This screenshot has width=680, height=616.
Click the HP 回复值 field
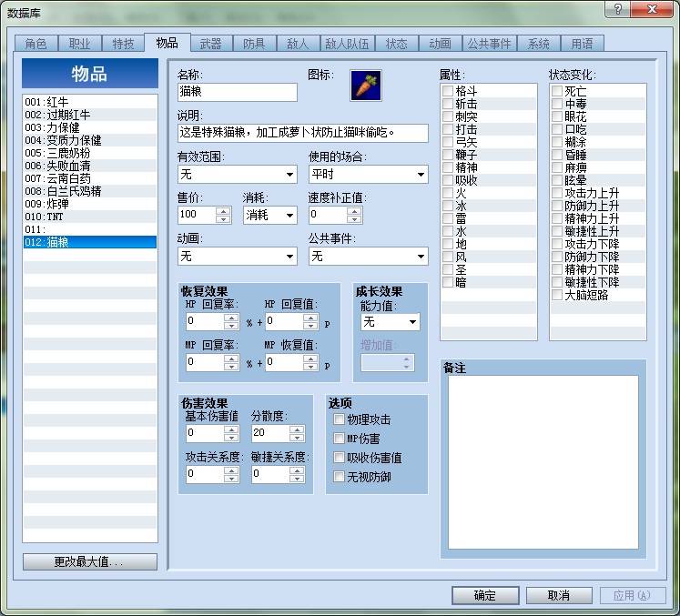284,321
